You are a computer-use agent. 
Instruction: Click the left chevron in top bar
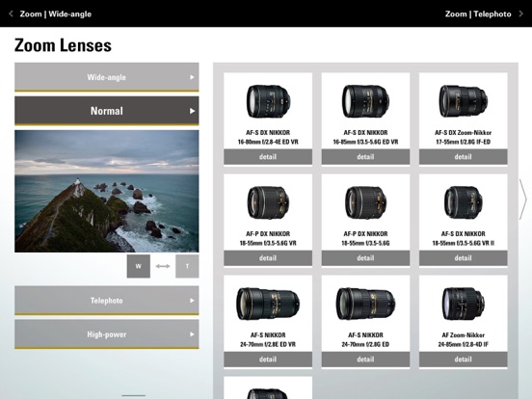click(x=11, y=13)
